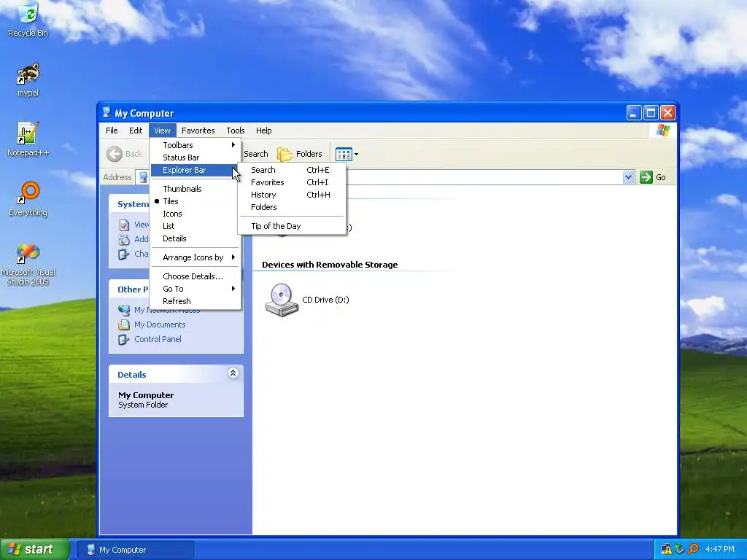Open the Edit menu
This screenshot has width=747, height=560.
(x=136, y=131)
